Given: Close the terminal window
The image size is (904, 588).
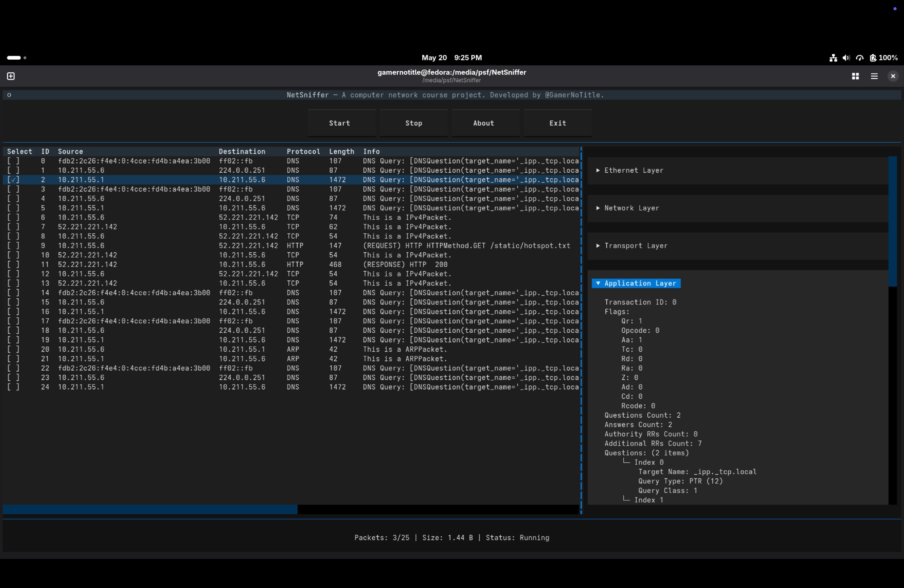Looking at the screenshot, I should click(x=893, y=76).
